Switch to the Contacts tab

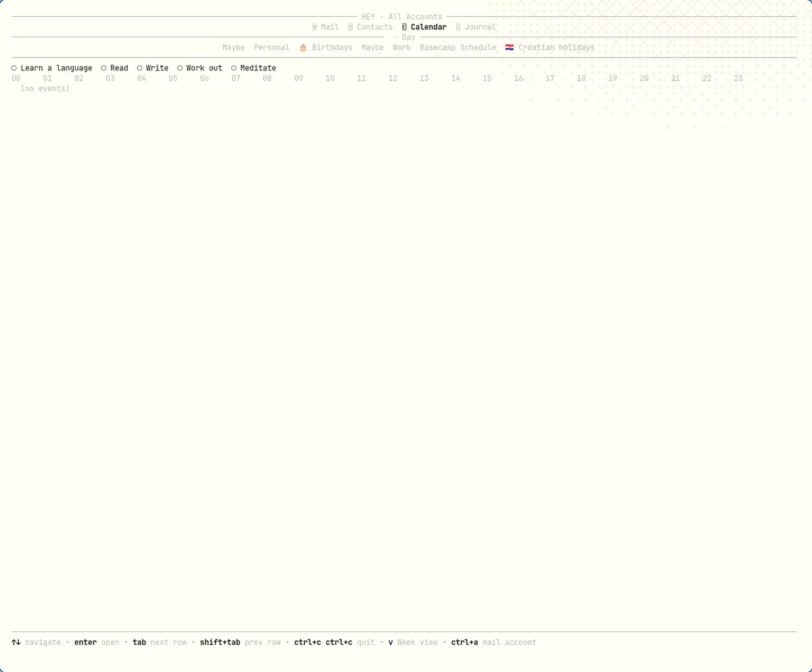click(x=370, y=27)
